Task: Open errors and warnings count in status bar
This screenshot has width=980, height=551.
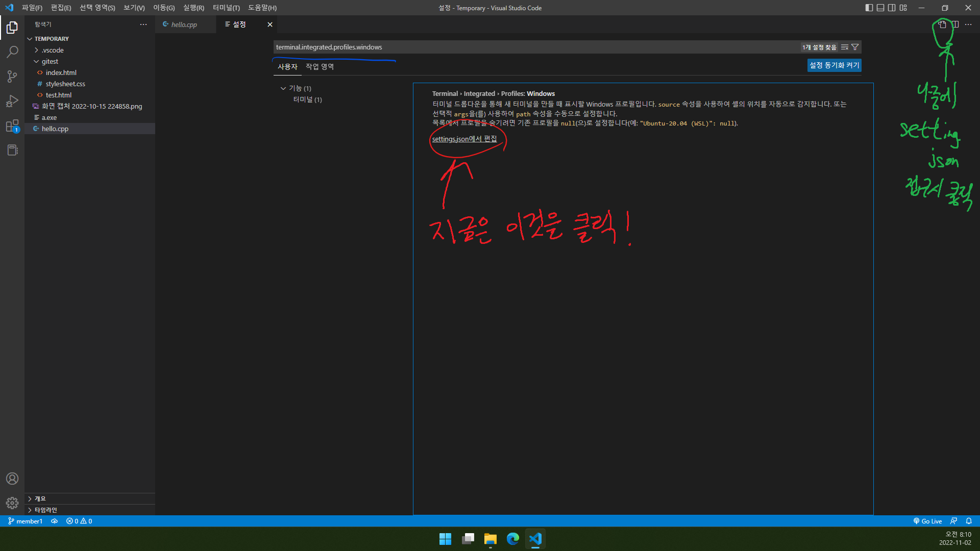Action: pyautogui.click(x=79, y=521)
